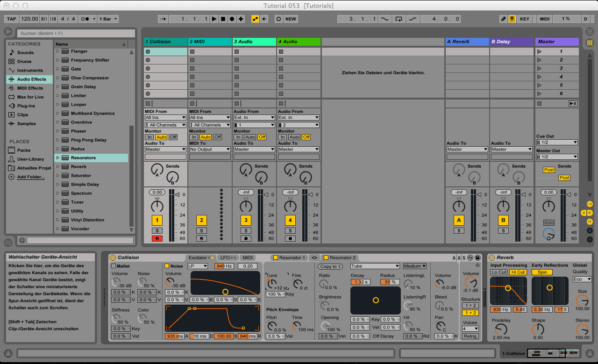Click the Arrangement Record button
Screen dimensions: 598x364
(232, 19)
